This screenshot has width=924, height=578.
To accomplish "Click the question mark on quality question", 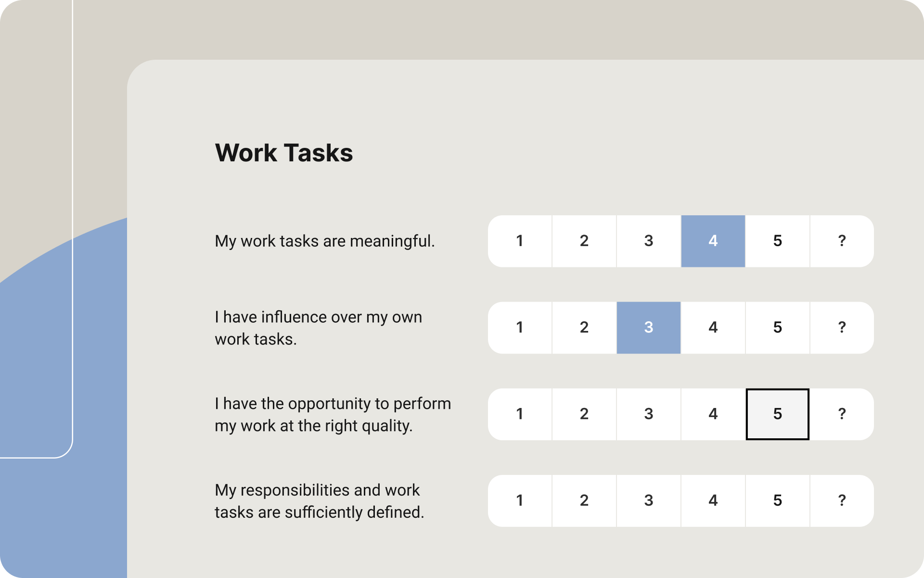I will tap(842, 414).
